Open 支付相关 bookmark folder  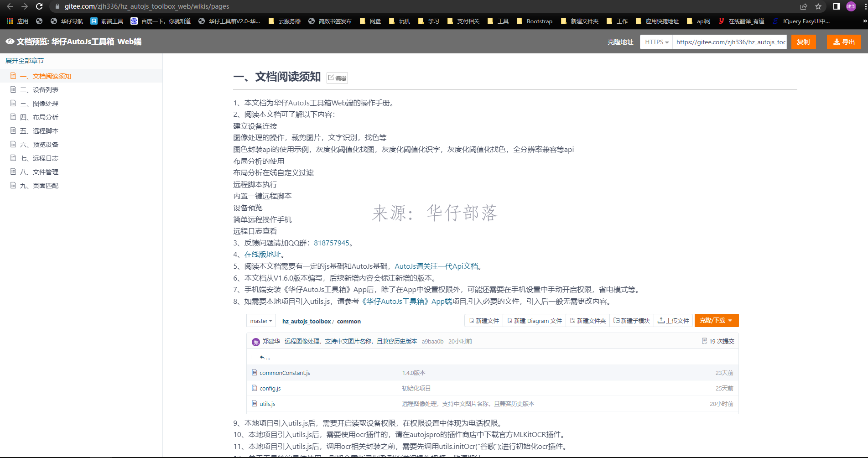463,21
